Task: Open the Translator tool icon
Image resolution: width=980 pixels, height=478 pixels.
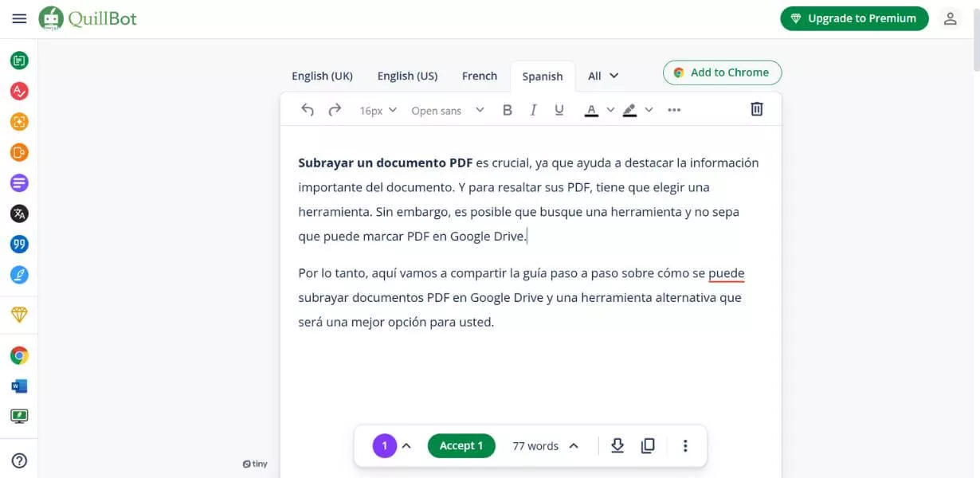Action: [x=18, y=213]
